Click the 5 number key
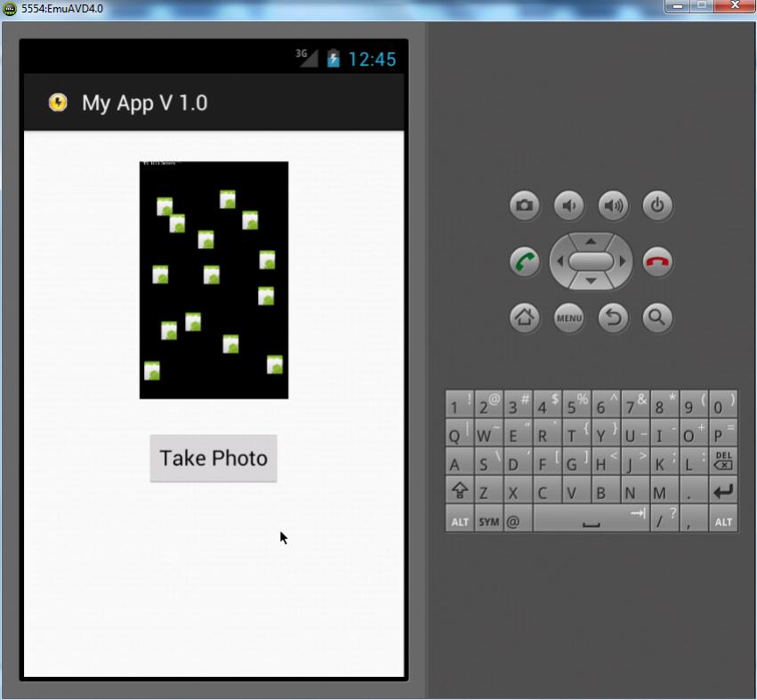 click(576, 404)
